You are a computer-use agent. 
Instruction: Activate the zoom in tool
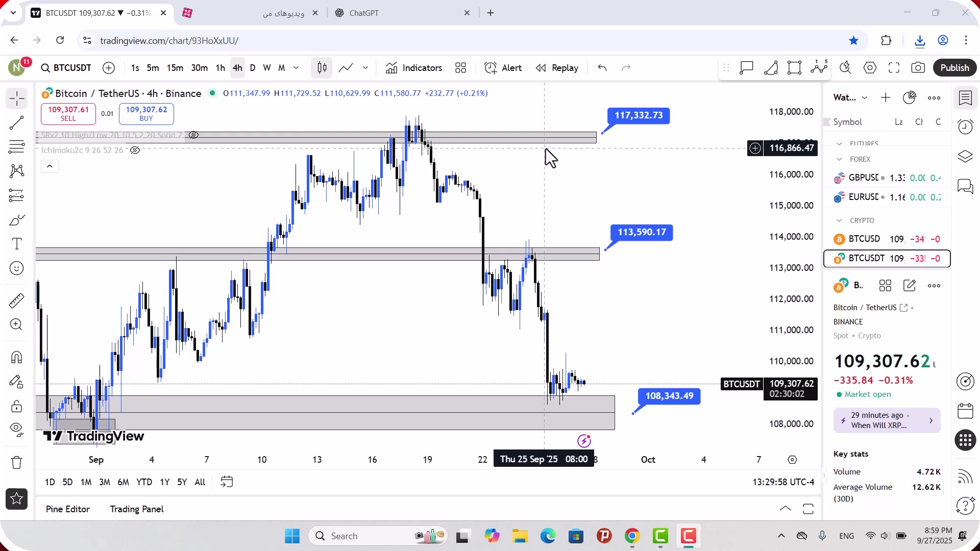coord(16,324)
